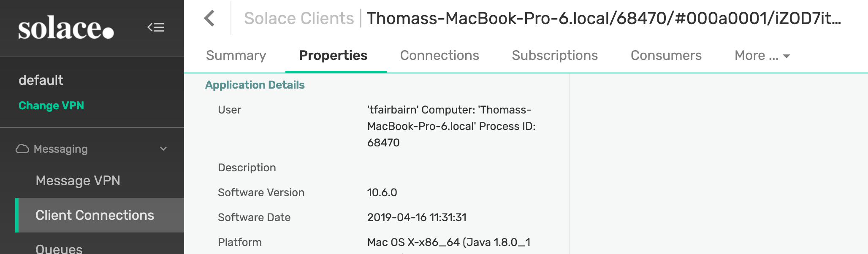Open the Connections tab
Image resolution: width=868 pixels, height=254 pixels.
click(x=439, y=55)
